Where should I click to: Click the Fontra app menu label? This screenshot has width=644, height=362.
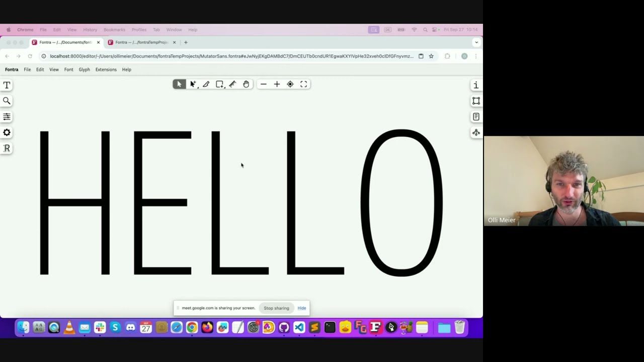(x=12, y=69)
